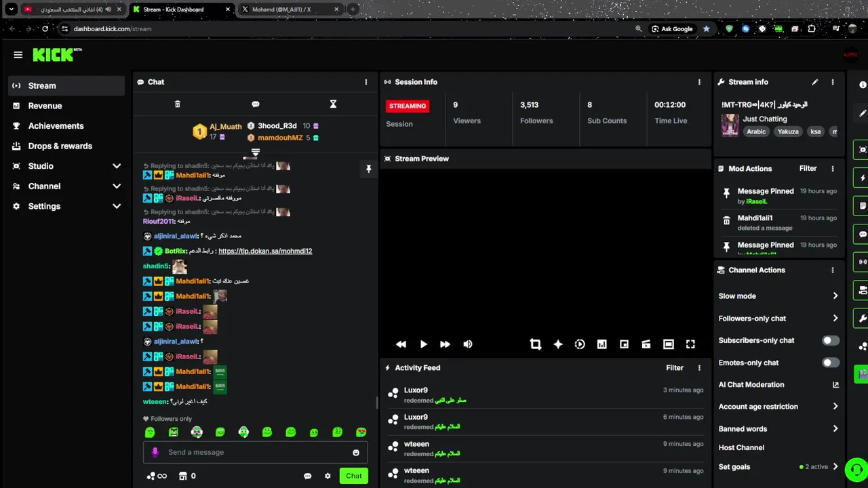Open AI Chat Moderation external link
The height and width of the screenshot is (488, 868).
click(835, 385)
